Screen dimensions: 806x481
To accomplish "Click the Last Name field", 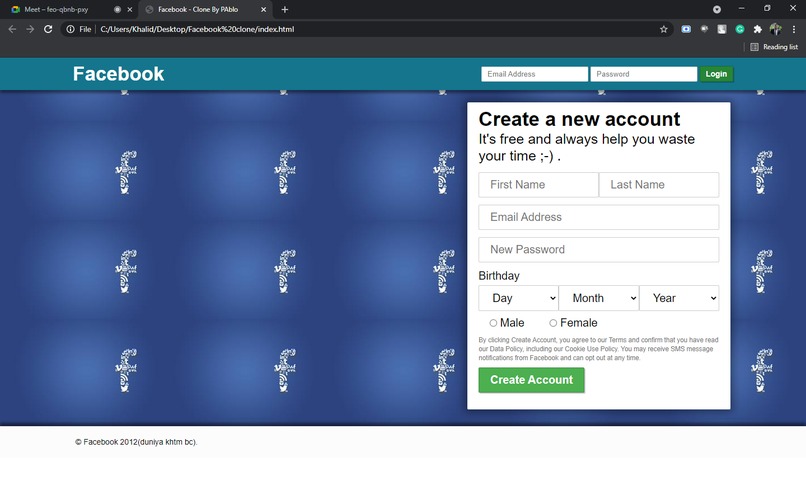I will [x=659, y=185].
